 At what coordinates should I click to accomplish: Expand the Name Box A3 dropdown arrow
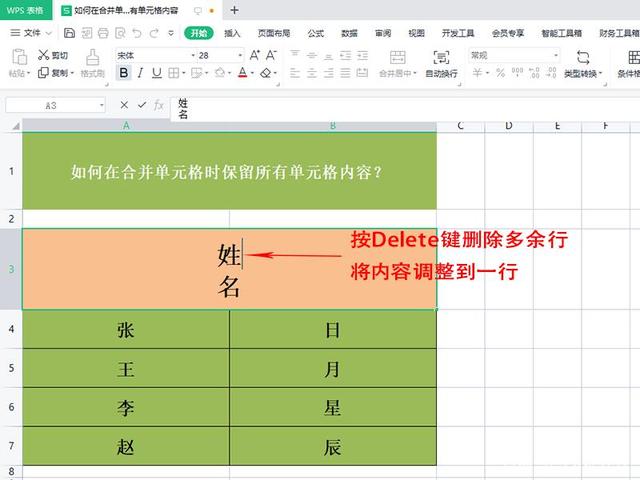(101, 106)
